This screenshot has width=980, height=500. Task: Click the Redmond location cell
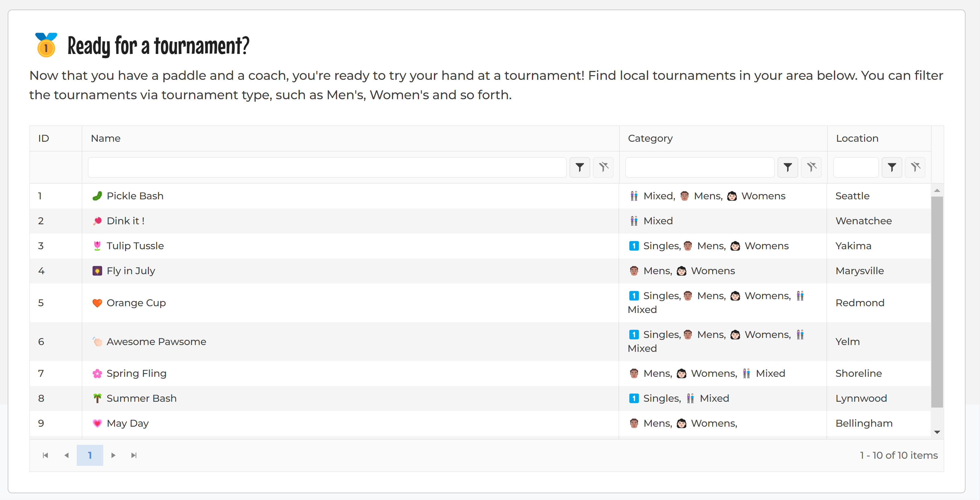(879, 303)
